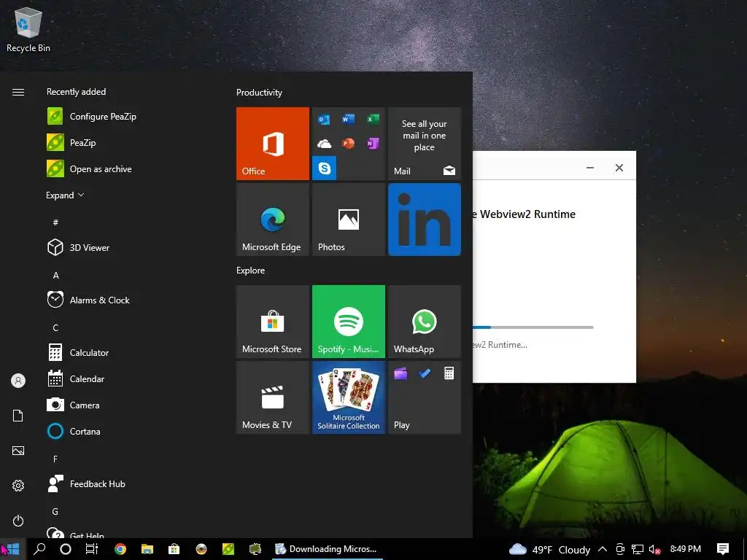Click the Explore group heading
Screen dimensions: 747x560
pyautogui.click(x=251, y=271)
